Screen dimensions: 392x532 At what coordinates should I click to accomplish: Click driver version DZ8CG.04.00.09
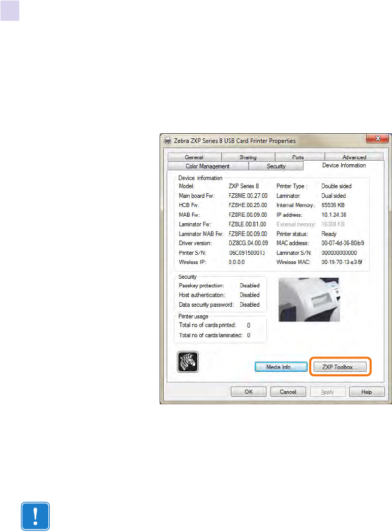pyautogui.click(x=248, y=243)
